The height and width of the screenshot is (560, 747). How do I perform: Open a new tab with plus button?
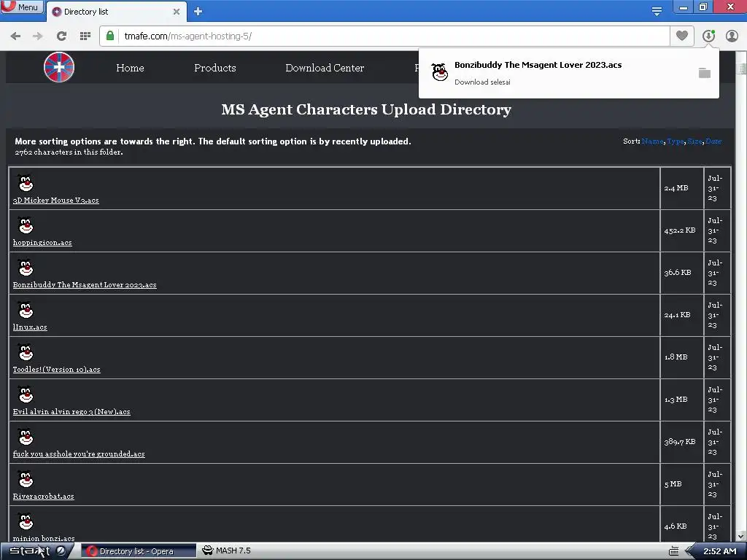198,12
